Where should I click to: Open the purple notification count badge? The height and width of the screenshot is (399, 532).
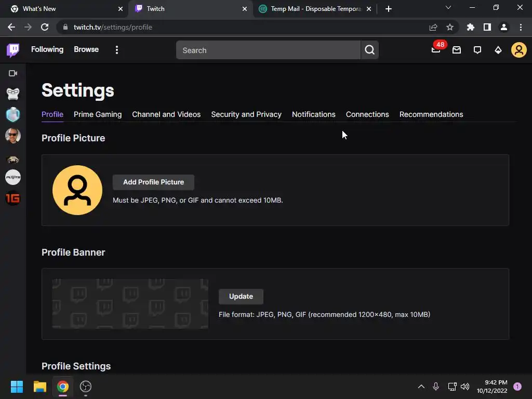[517, 387]
